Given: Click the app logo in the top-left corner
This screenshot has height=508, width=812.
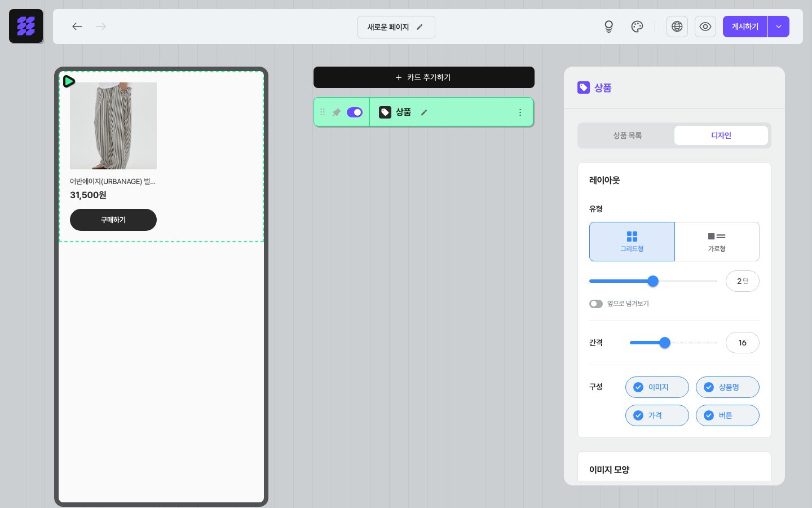Looking at the screenshot, I should tap(26, 26).
